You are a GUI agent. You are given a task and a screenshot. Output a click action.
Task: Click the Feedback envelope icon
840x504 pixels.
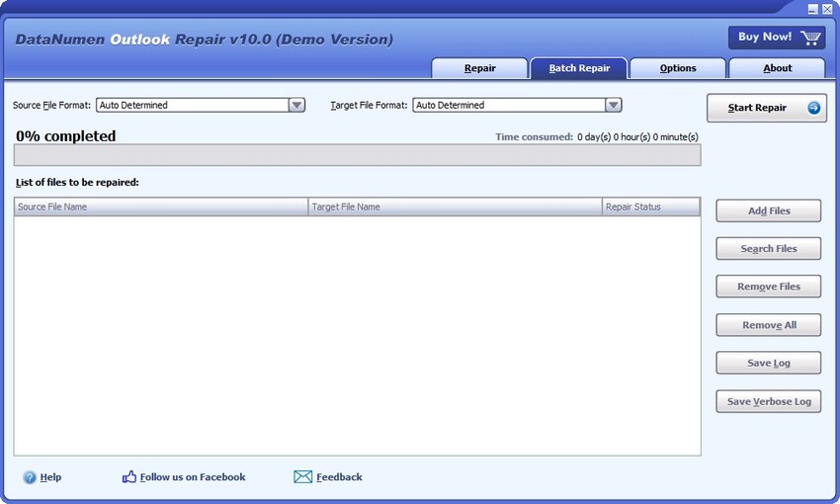pos(302,477)
